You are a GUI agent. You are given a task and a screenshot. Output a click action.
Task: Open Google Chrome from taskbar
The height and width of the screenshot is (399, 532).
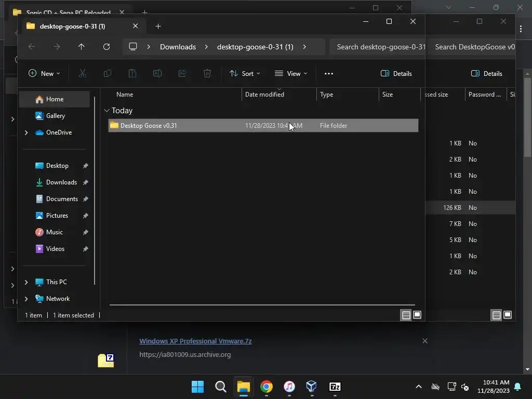coord(267,387)
